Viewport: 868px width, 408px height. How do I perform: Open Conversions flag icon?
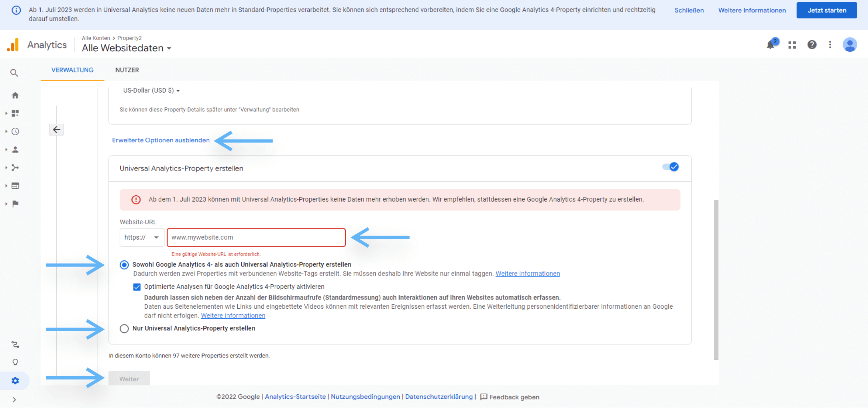coord(15,204)
